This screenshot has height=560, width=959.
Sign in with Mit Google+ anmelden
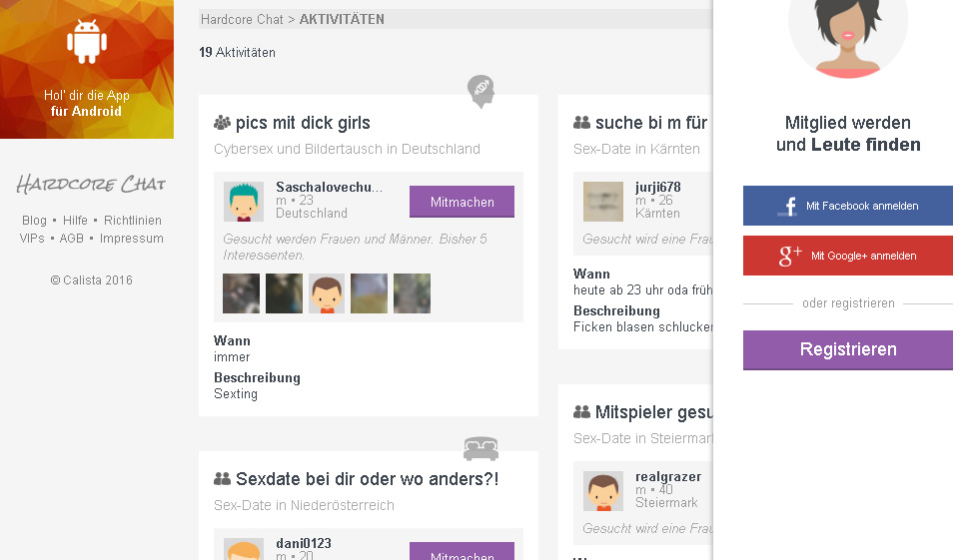tap(848, 256)
